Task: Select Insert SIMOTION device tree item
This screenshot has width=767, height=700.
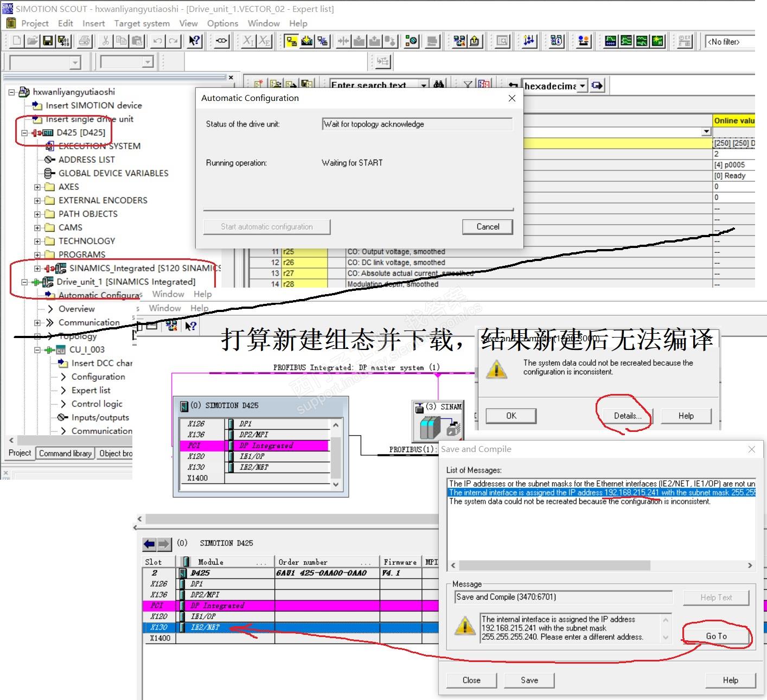Action: pyautogui.click(x=93, y=105)
